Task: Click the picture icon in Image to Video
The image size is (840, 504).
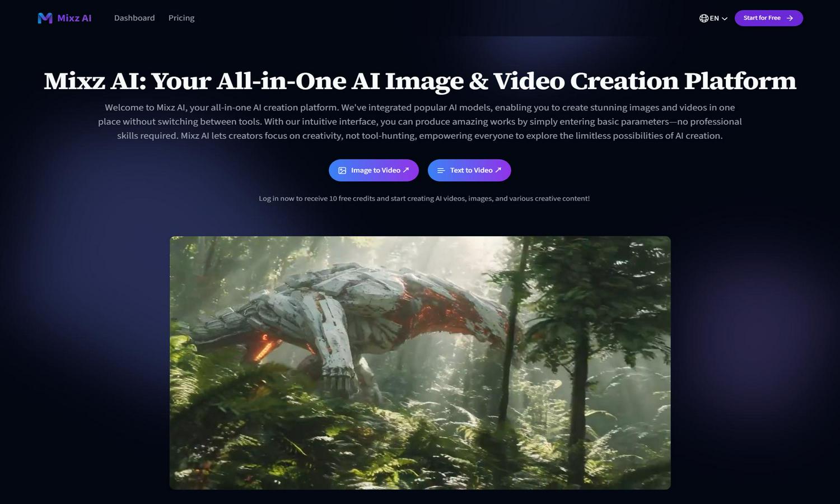Action: (342, 170)
